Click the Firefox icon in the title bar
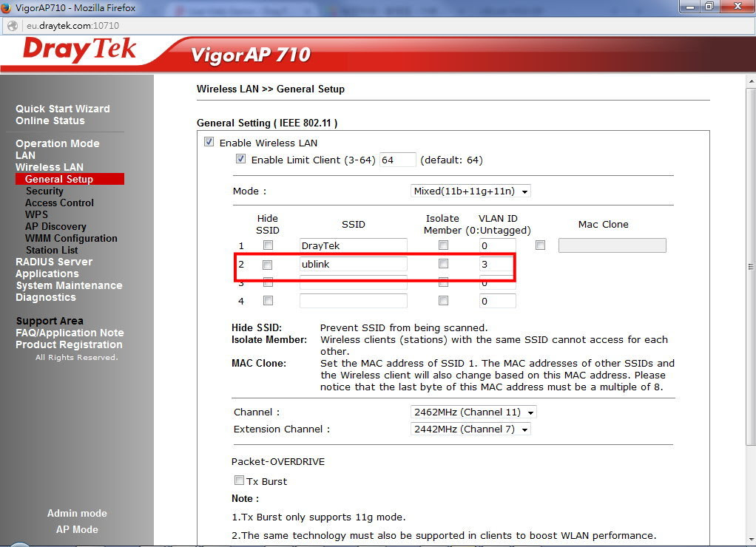 click(x=6, y=7)
